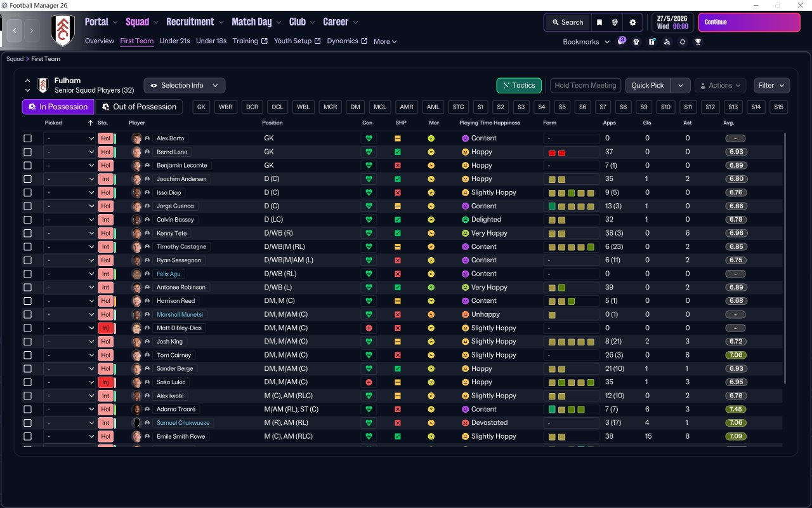Image resolution: width=812 pixels, height=508 pixels.
Task: Tick the checkbox for Harrison Reed
Action: click(27, 301)
